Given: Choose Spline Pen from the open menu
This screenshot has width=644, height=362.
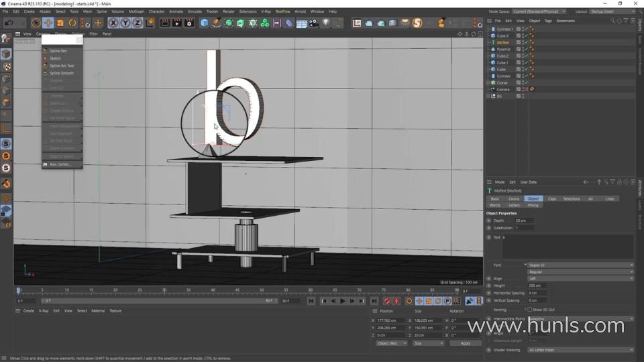Looking at the screenshot, I should (x=58, y=51).
